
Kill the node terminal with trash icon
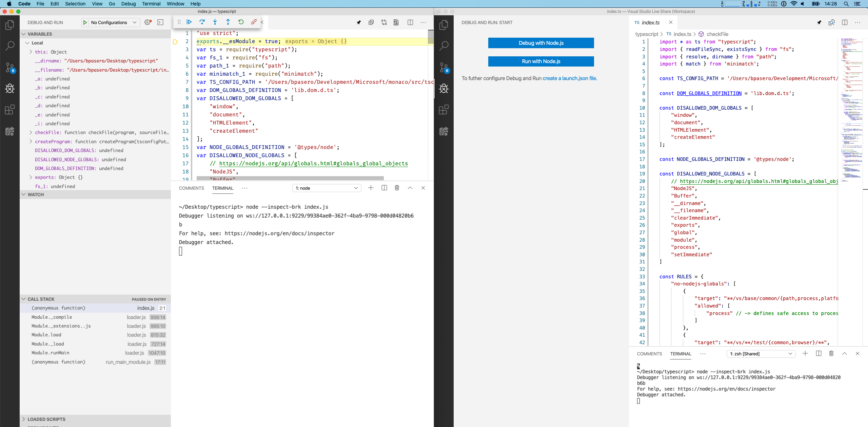tap(397, 188)
